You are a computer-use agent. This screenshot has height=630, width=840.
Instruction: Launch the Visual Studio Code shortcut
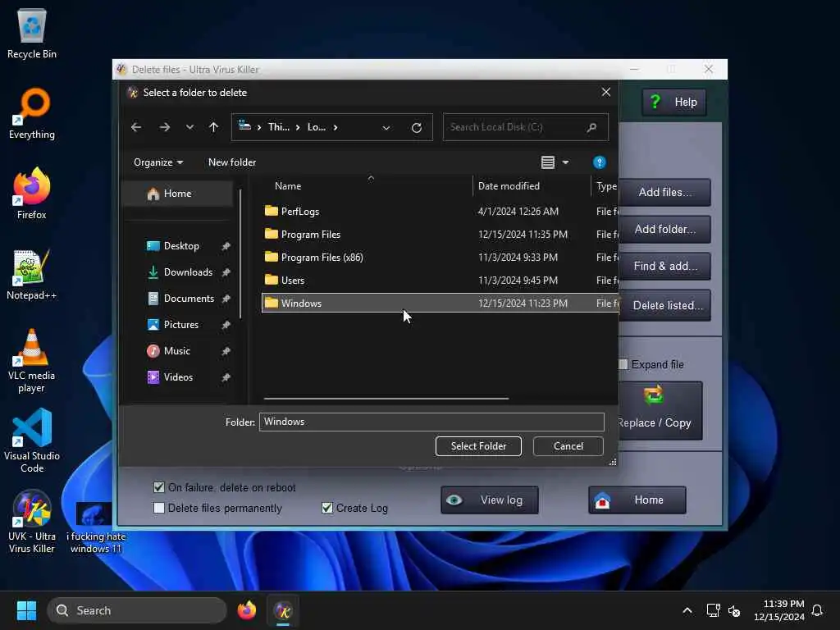click(x=32, y=441)
